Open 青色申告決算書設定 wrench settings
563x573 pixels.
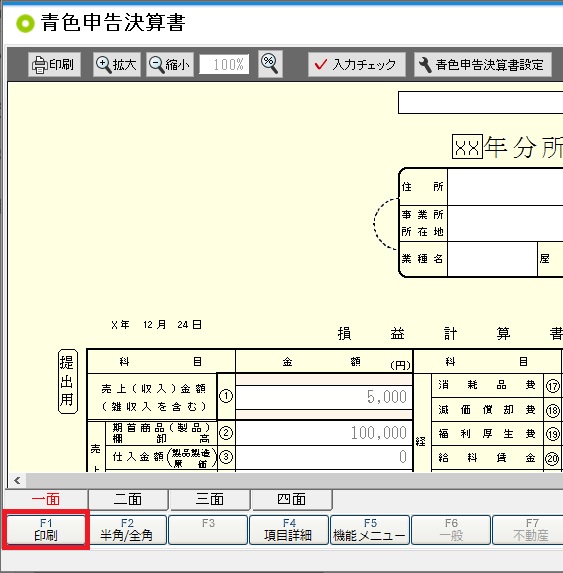pyautogui.click(x=482, y=65)
